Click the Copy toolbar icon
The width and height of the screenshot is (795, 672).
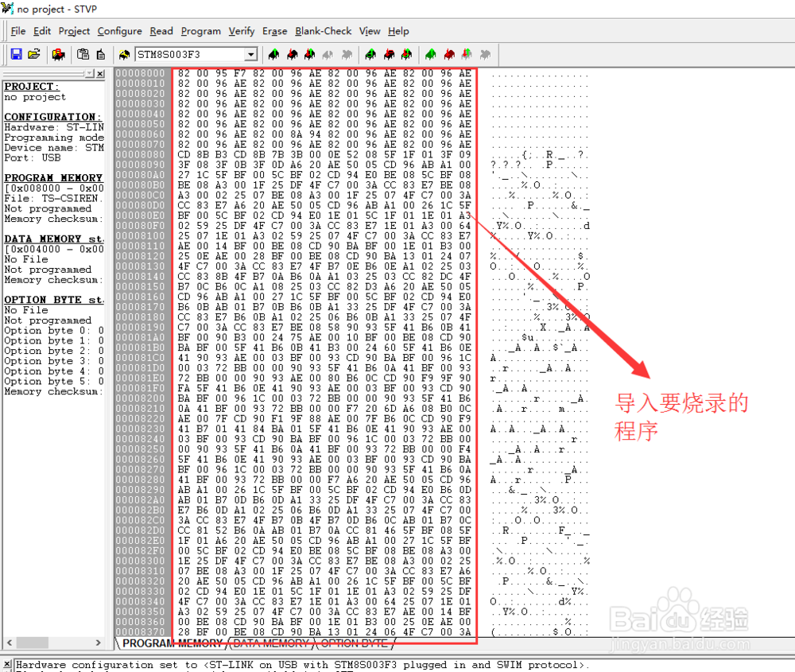coord(83,54)
